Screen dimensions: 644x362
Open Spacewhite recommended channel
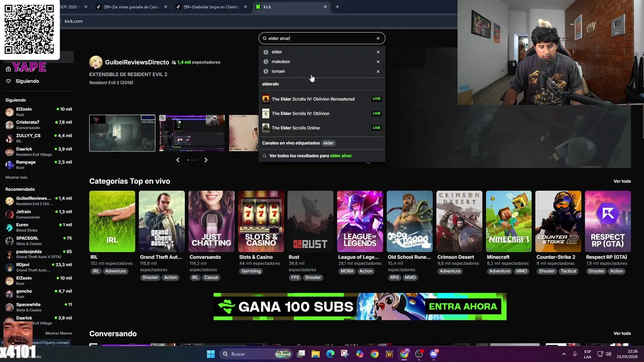(38, 307)
